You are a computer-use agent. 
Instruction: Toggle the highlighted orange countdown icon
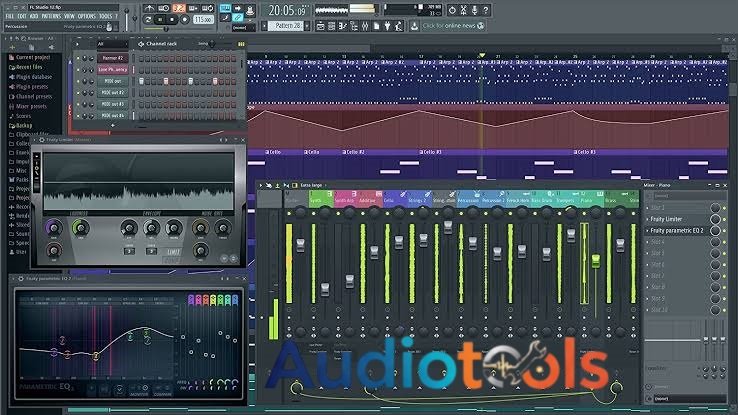178,8
